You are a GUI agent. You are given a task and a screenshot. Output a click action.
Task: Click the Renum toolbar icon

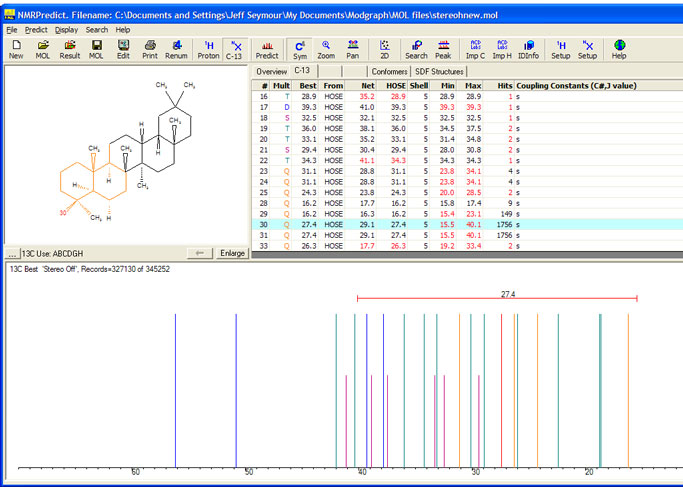[x=176, y=49]
